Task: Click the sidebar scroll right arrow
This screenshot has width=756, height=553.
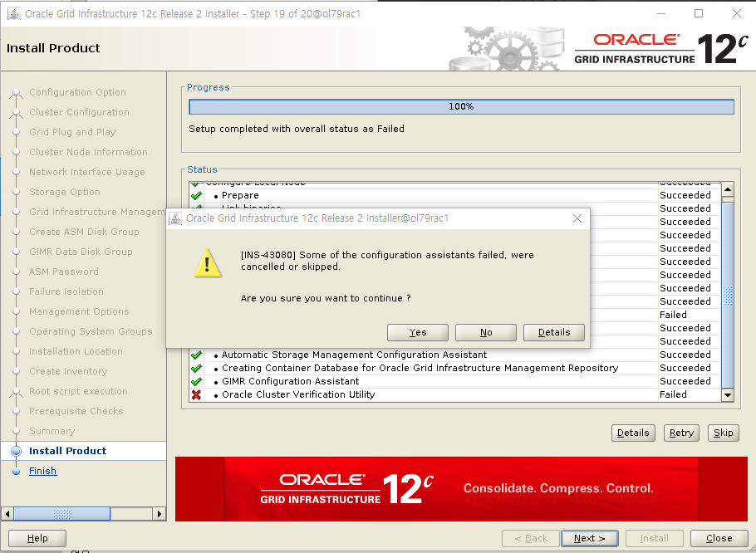Action: click(x=160, y=514)
